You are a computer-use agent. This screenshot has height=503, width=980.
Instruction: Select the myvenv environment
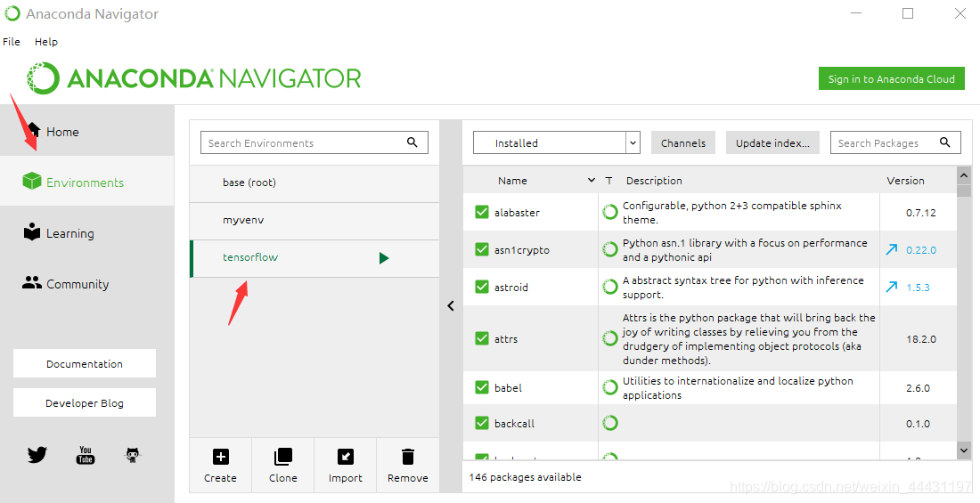click(314, 220)
